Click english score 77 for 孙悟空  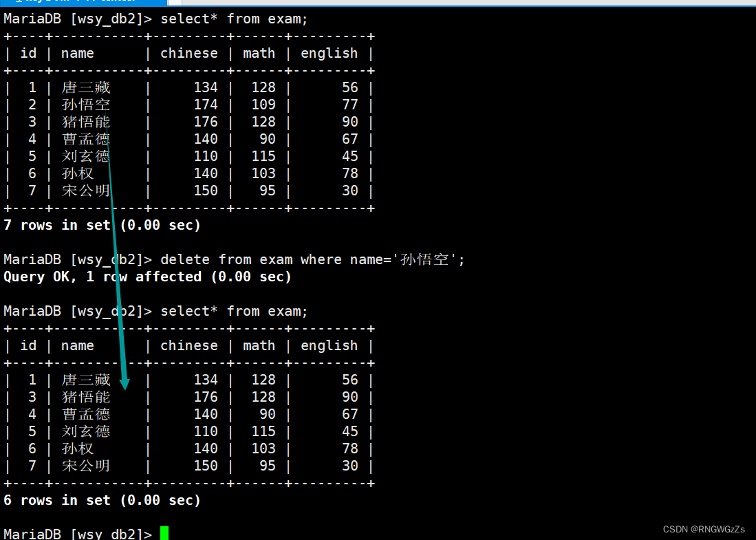350,105
